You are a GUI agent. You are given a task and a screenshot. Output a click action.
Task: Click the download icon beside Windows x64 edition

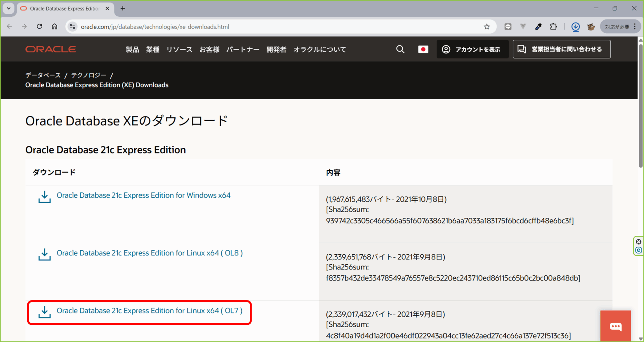[x=44, y=197]
